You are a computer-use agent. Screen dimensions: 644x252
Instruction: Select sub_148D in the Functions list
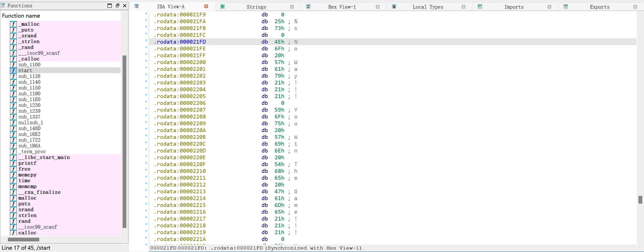point(29,129)
